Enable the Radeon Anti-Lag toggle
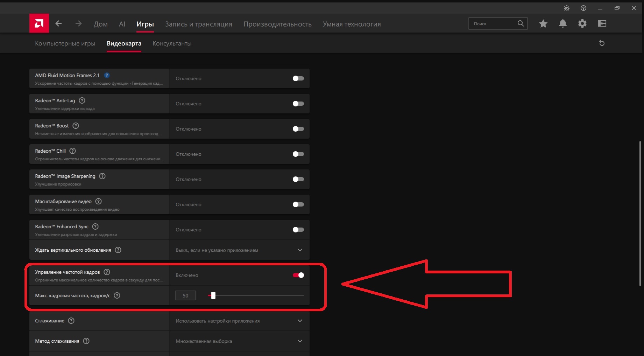Screen dimensions: 644x356 point(298,104)
